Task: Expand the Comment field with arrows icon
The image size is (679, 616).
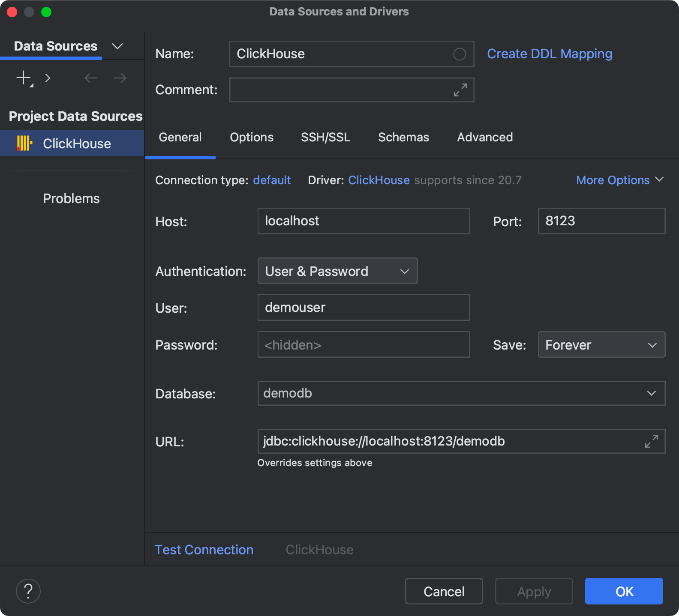Action: 460,90
